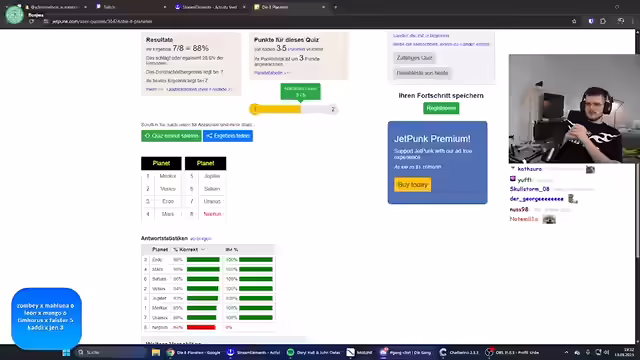Open the browser extensions puzzle icon
This screenshot has width=640, height=360.
coord(603,21)
